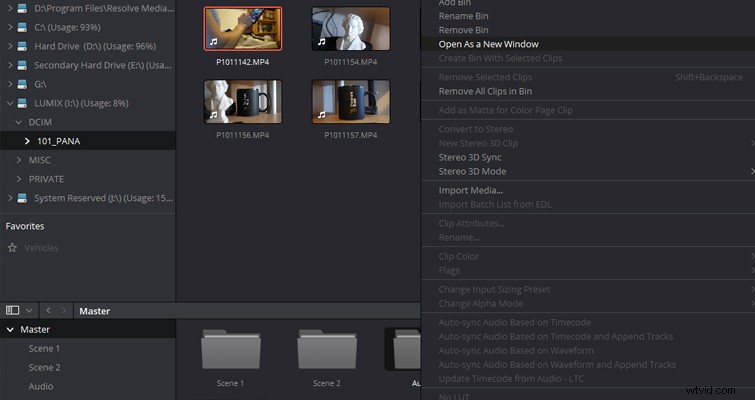Click the Secondary Hard Drive (E:\) icon
The image size is (755, 400).
pos(22,65)
